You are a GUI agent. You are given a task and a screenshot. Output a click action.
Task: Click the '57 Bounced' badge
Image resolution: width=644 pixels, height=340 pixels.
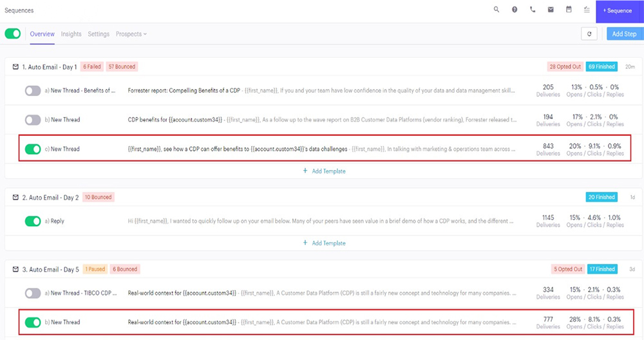click(122, 66)
